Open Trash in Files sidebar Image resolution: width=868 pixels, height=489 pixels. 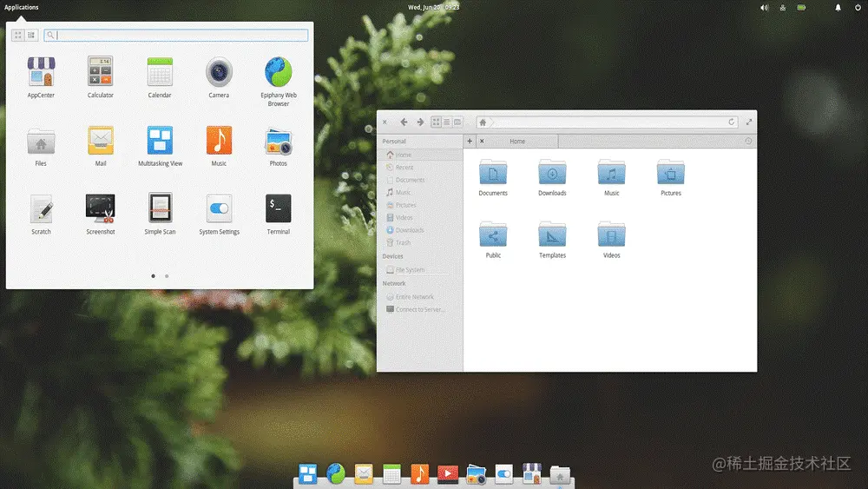[419, 242]
